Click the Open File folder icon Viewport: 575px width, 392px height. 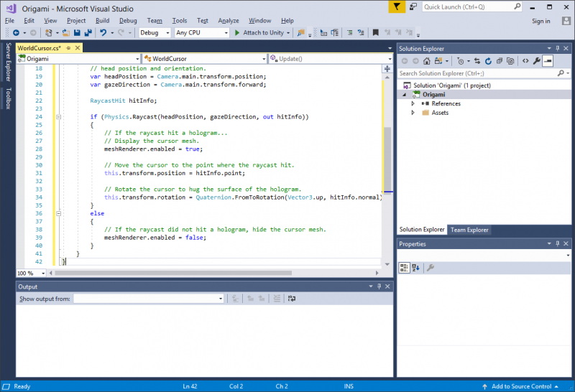pos(66,32)
